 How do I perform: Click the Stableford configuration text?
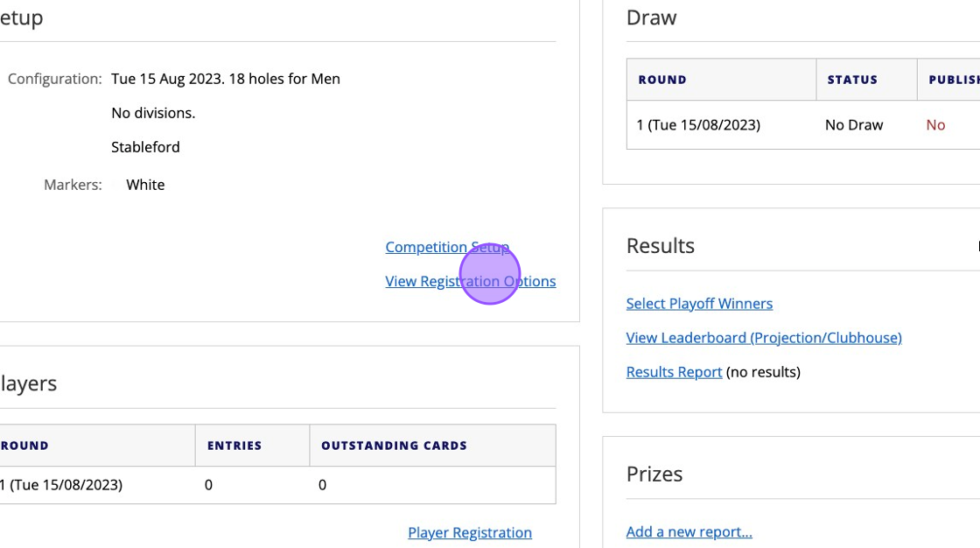tap(145, 148)
